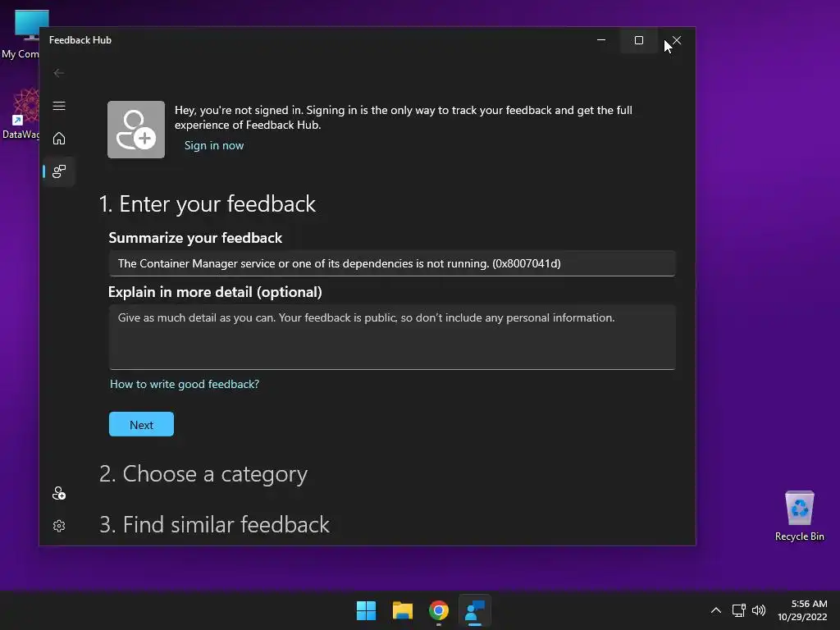The width and height of the screenshot is (840, 630).
Task: Open the hamburger navigation menu
Action: [x=59, y=106]
